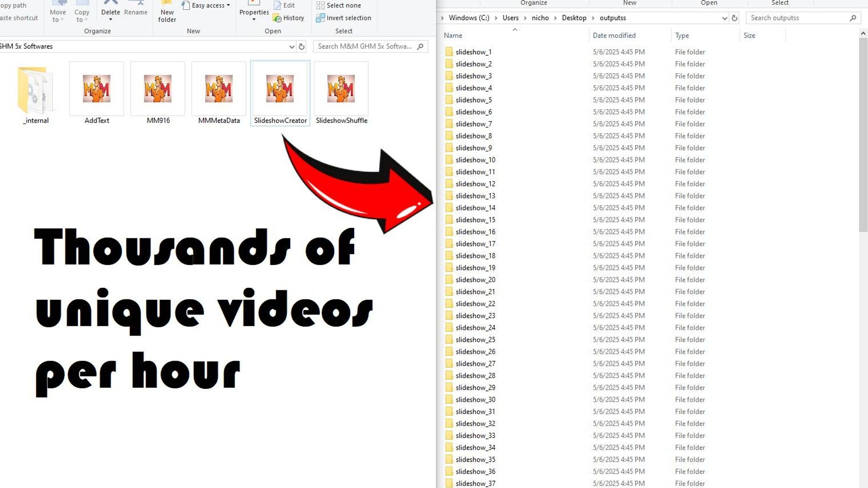This screenshot has width=868, height=488.
Task: Click Windows (C:) in the address bar
Action: [x=469, y=18]
